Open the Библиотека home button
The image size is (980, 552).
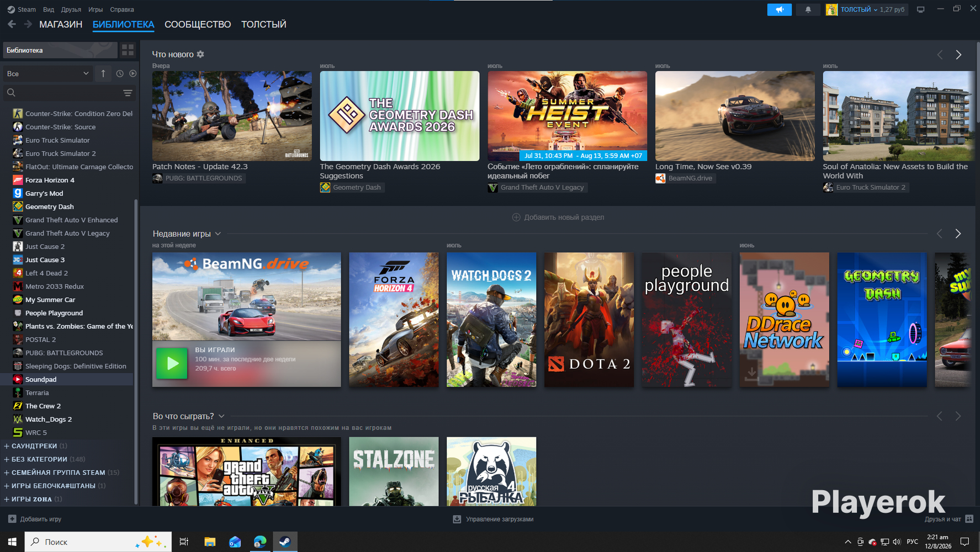[x=60, y=50]
